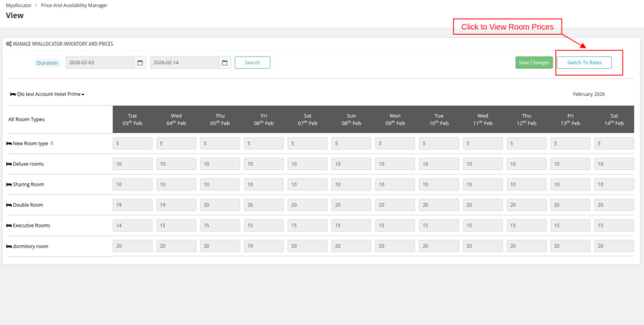Click bed icon beside Executive Rooms
Image resolution: width=644 pixels, height=325 pixels.
tap(9, 225)
